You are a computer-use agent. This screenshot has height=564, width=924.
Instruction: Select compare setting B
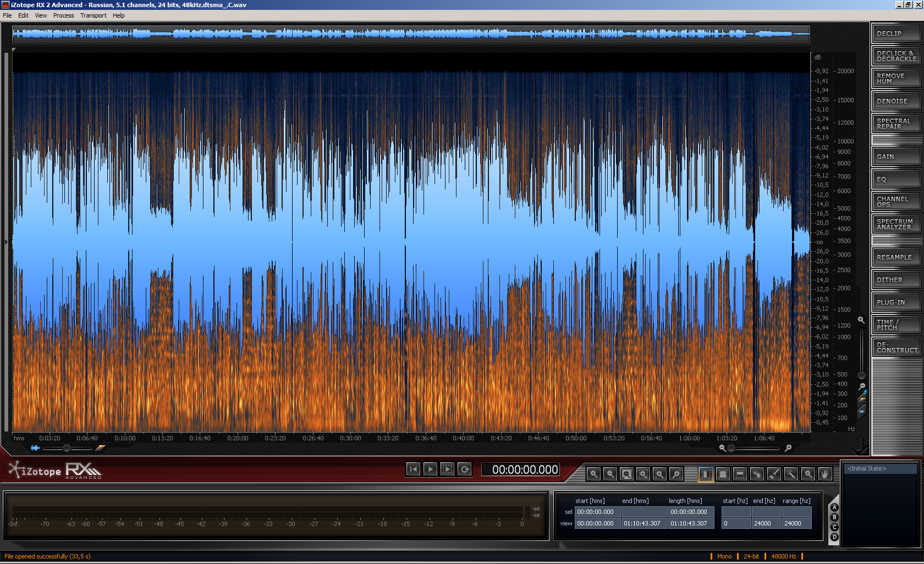coord(834,517)
